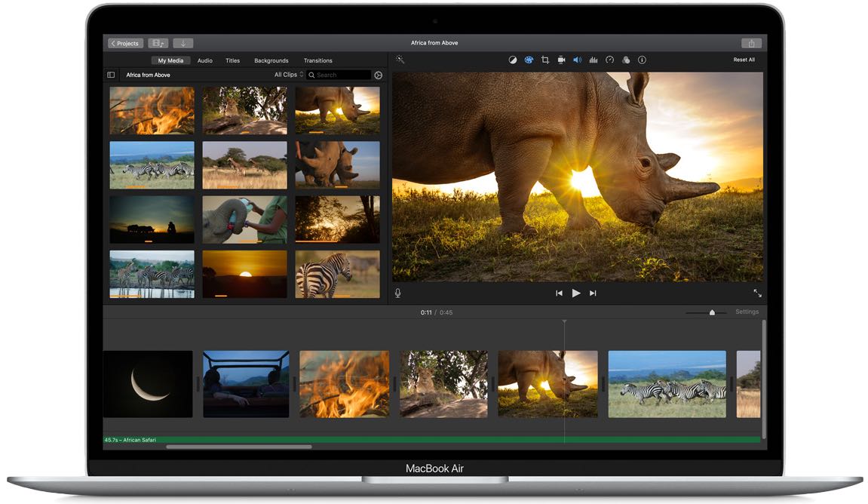Adjust the timeline zoom slider
The height and width of the screenshot is (504, 868).
(x=712, y=312)
